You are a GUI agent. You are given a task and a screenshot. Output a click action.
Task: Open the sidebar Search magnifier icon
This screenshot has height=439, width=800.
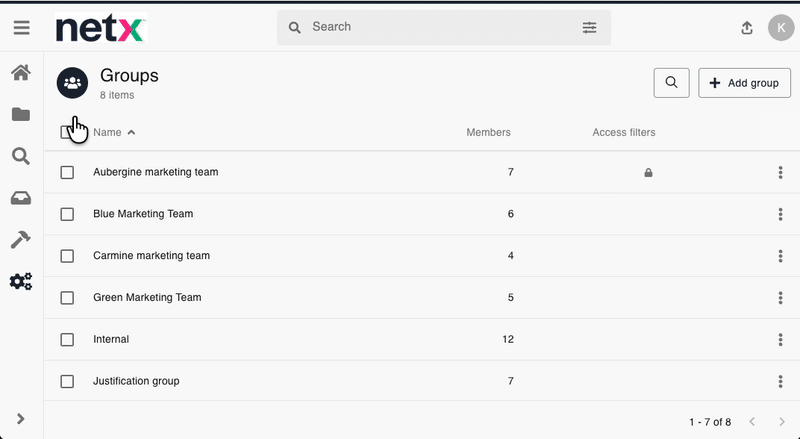(x=21, y=156)
